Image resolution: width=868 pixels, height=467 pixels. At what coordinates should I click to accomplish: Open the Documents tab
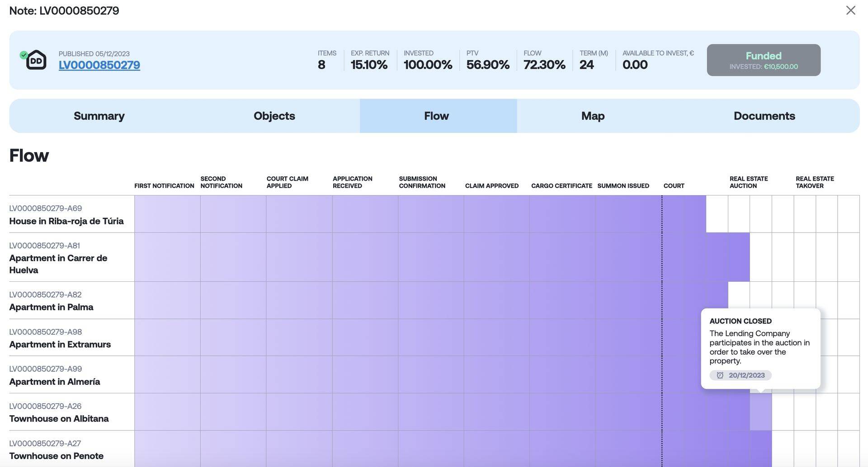point(764,116)
